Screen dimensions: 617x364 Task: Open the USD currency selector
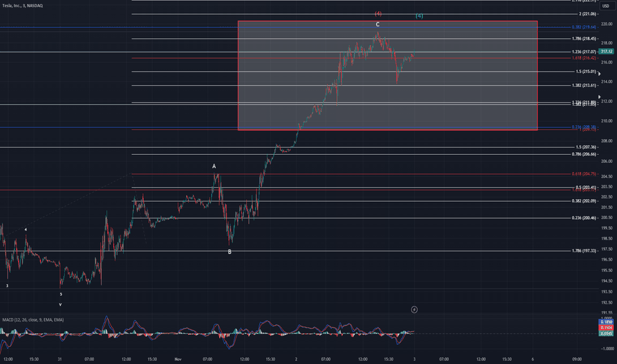[x=606, y=6]
